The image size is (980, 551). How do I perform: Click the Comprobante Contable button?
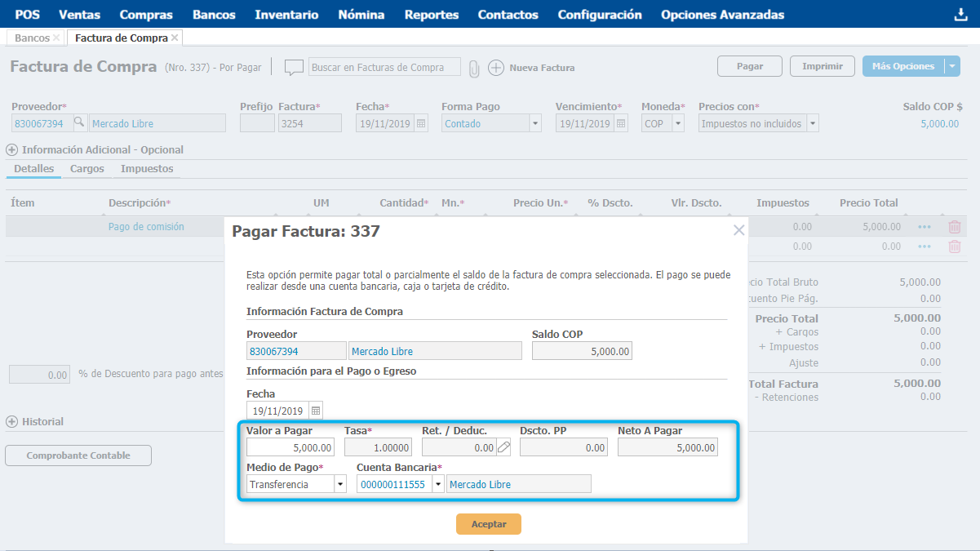tap(78, 455)
